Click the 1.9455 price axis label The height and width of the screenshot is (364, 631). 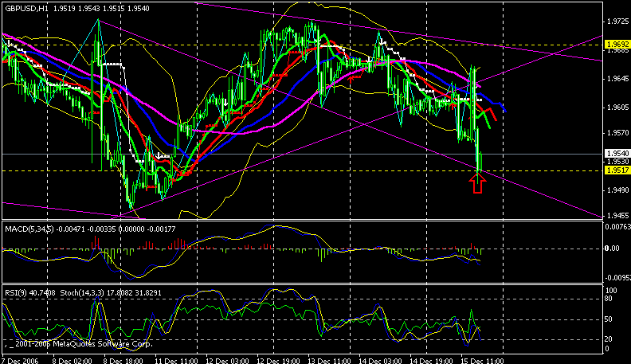(617, 216)
